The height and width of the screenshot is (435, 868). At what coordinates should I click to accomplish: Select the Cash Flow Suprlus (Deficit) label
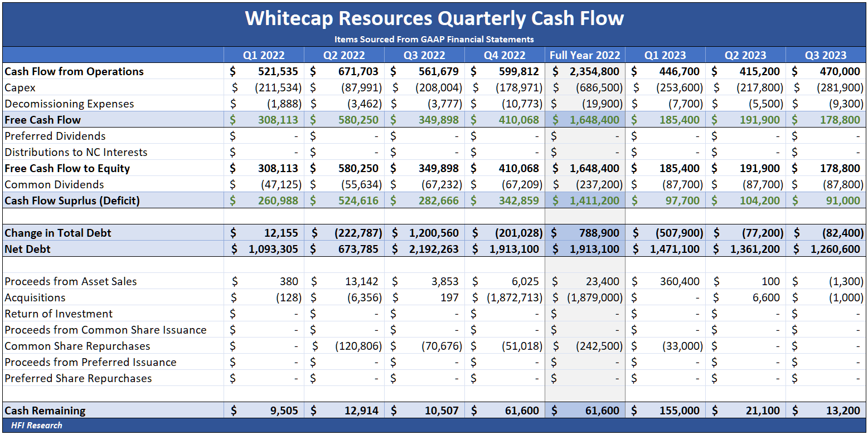(x=72, y=201)
